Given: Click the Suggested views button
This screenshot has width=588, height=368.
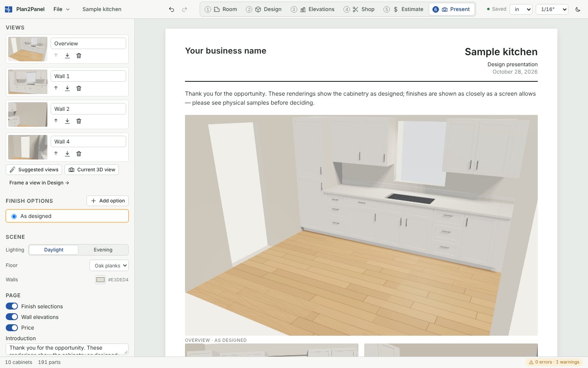Looking at the screenshot, I should pos(34,170).
